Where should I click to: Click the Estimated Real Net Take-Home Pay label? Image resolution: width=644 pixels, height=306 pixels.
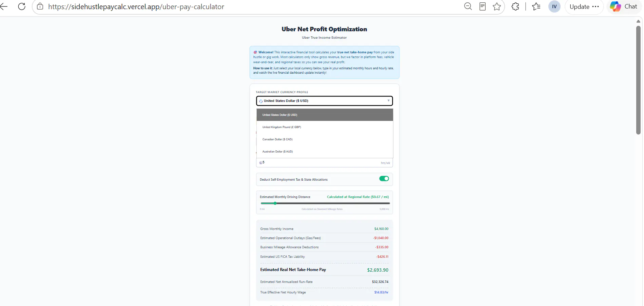pos(293,270)
